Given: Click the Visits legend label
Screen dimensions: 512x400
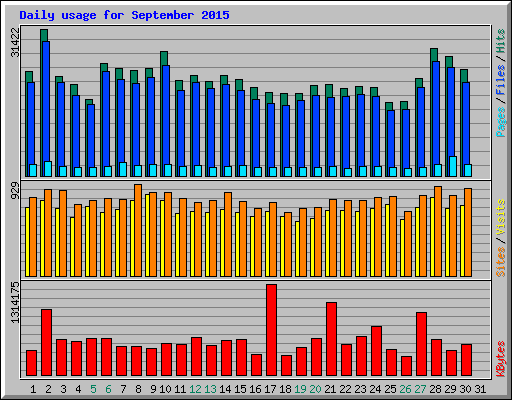Looking at the screenshot, I should pyautogui.click(x=501, y=218).
